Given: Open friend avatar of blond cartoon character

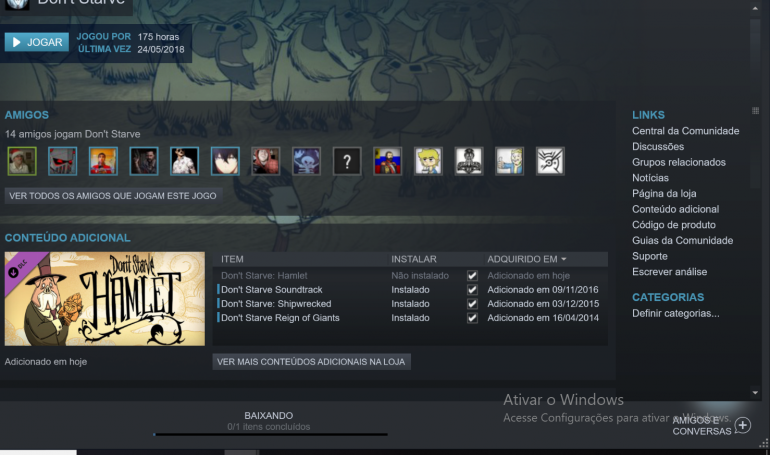Looking at the screenshot, I should [x=428, y=161].
